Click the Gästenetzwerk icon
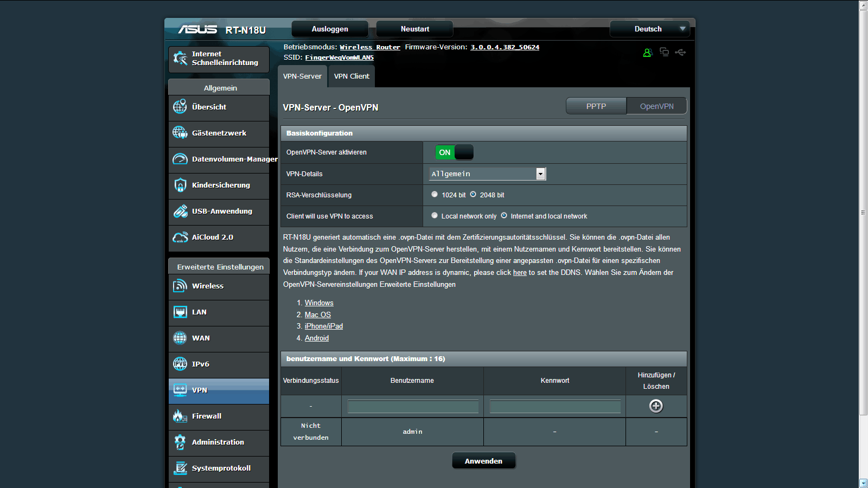This screenshot has width=868, height=488. click(x=180, y=133)
